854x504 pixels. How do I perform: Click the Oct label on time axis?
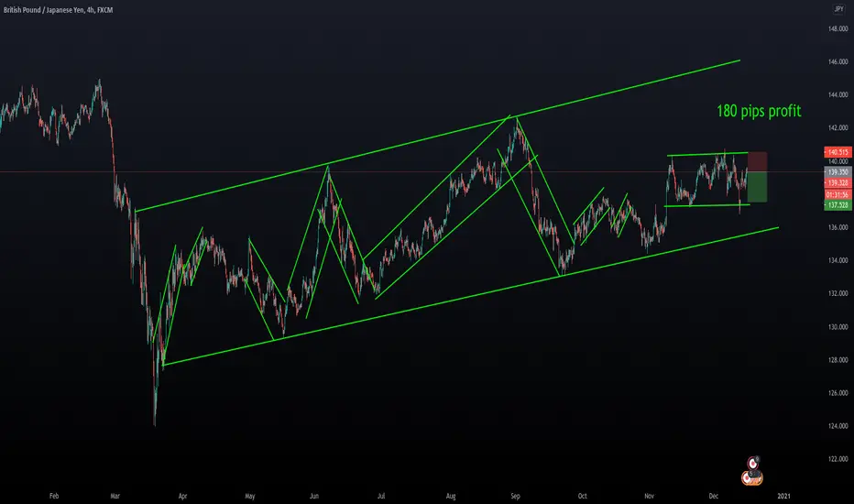(x=583, y=496)
